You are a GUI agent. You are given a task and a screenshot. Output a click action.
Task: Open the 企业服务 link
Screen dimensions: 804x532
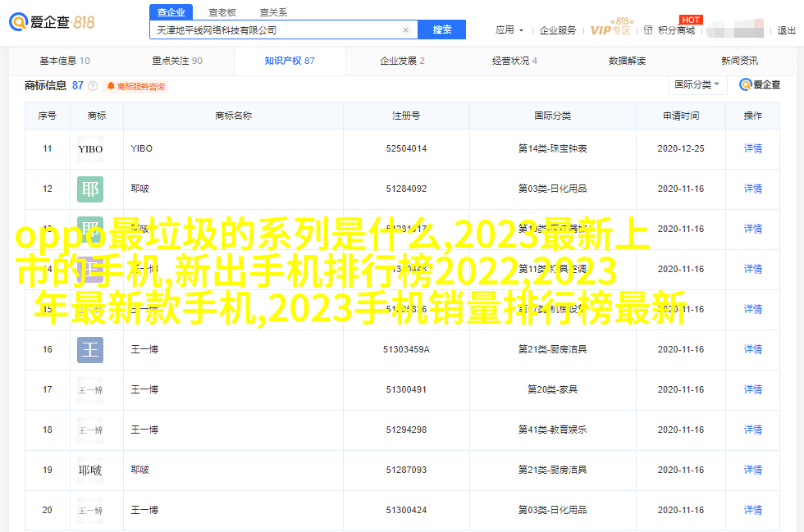point(558,30)
